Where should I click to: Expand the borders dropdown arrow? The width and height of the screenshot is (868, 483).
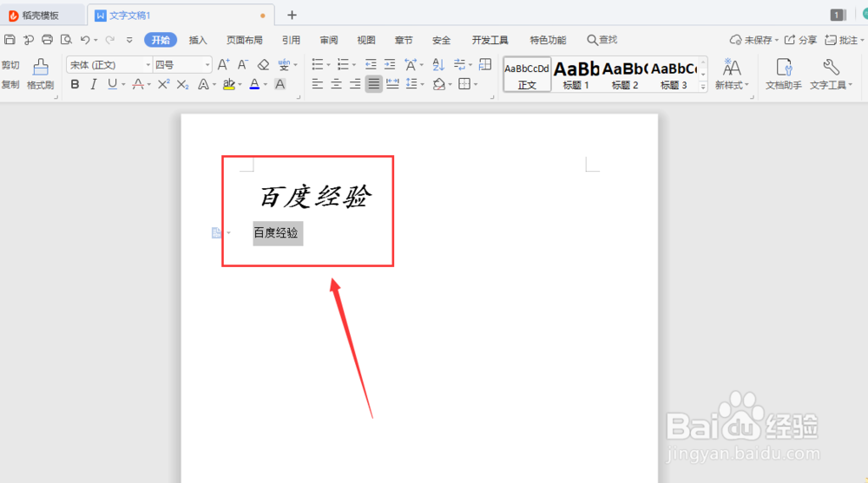click(x=476, y=85)
